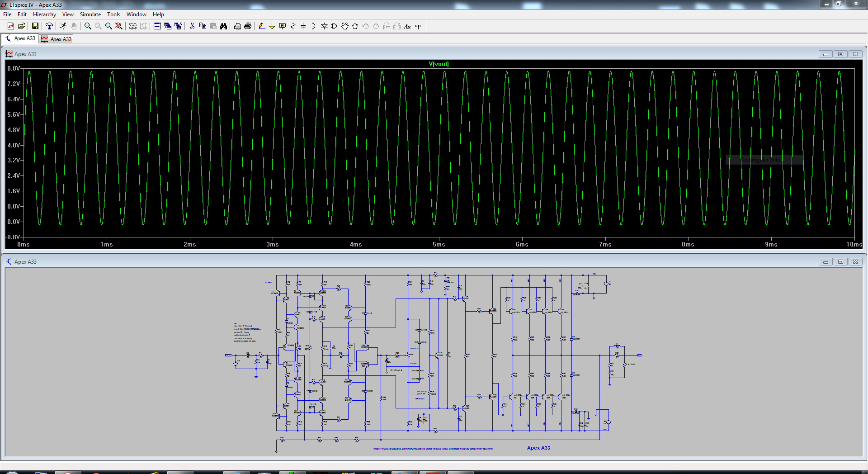868x474 pixels.
Task: Halt the simulation with the hand icon
Action: coord(74,26)
